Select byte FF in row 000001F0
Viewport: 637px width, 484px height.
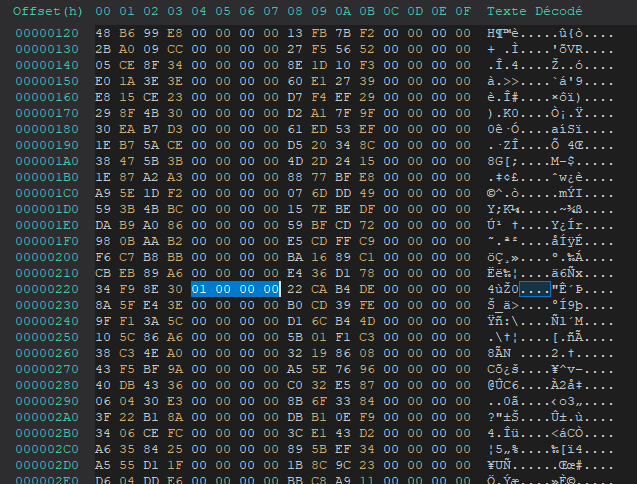(343, 241)
